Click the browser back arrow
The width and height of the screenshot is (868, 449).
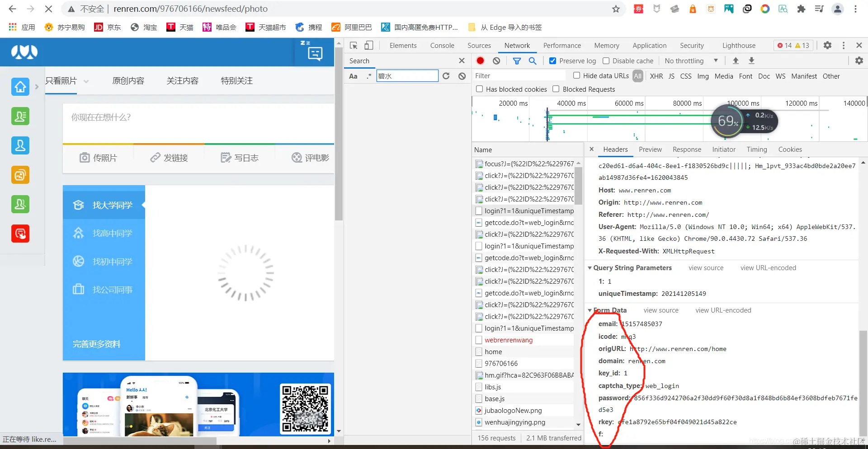click(x=12, y=9)
